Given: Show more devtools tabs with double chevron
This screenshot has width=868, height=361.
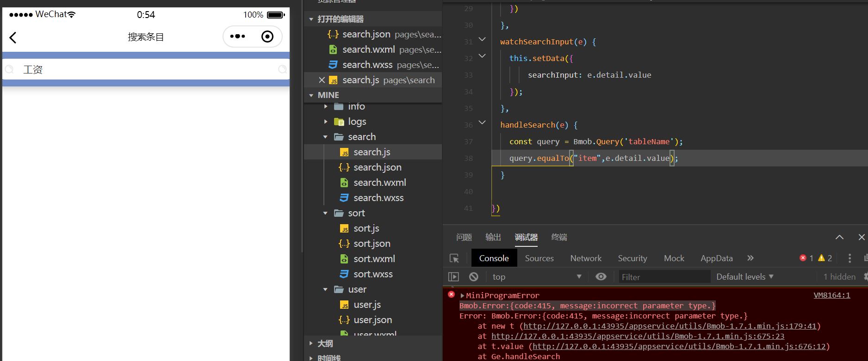Looking at the screenshot, I should pyautogui.click(x=750, y=258).
